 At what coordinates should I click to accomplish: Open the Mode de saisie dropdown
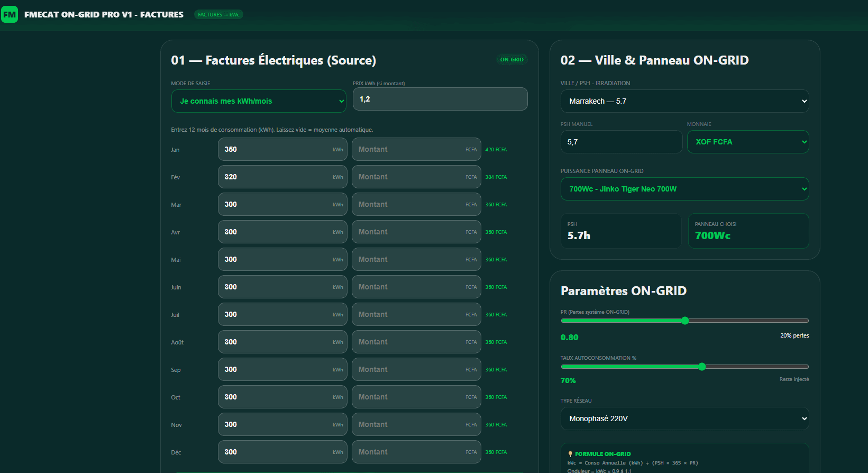259,101
